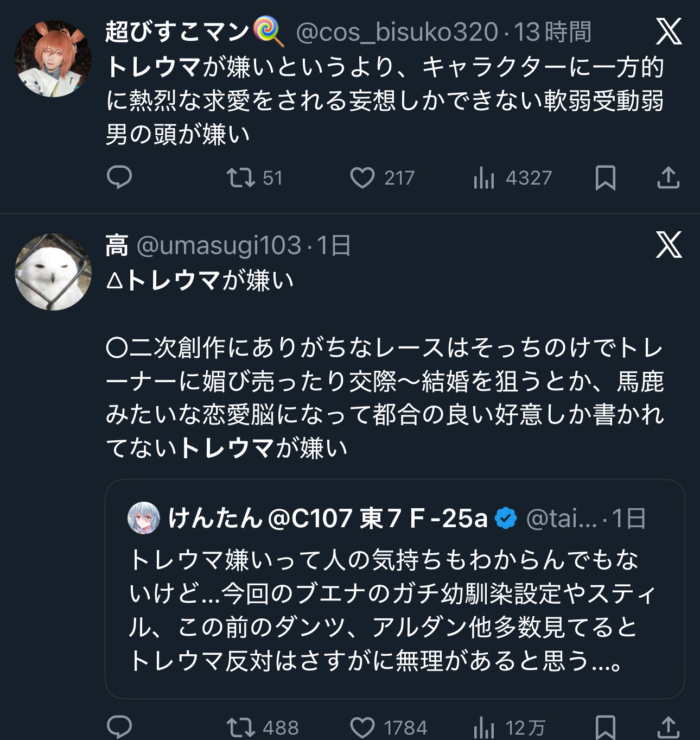The height and width of the screenshot is (740, 700).
Task: Open the white owl profile picture
Action: (53, 272)
